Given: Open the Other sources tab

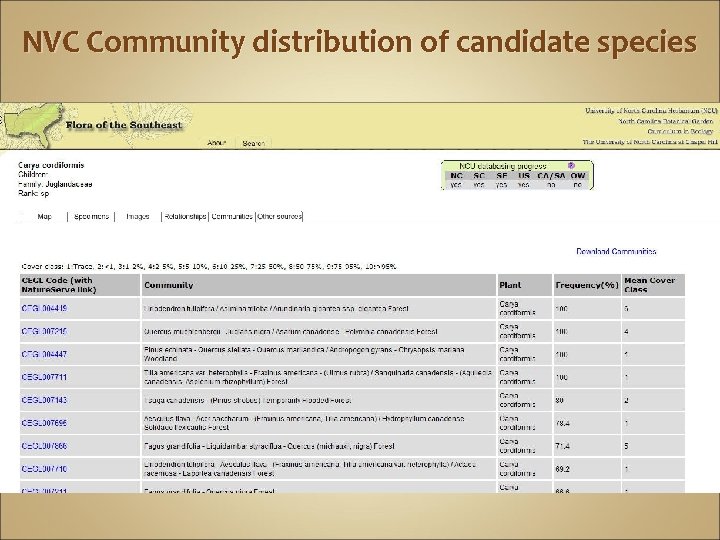Looking at the screenshot, I should (279, 216).
